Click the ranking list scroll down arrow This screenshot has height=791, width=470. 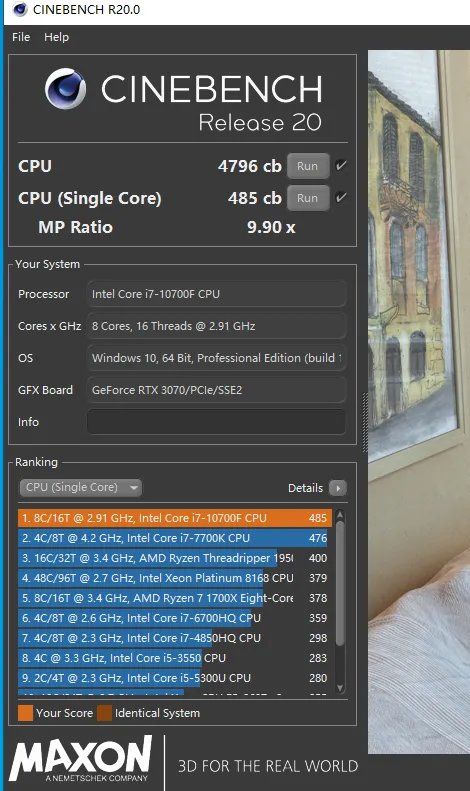tap(340, 688)
